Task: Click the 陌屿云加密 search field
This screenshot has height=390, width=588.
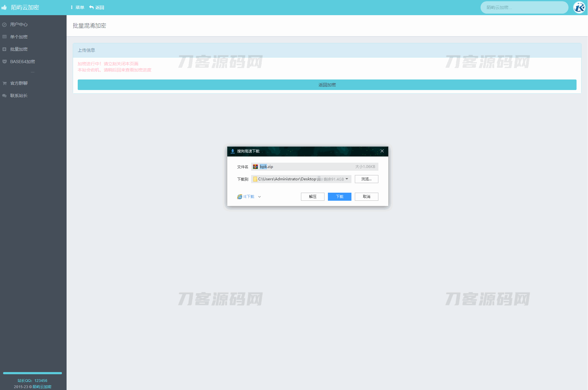Action: point(524,7)
